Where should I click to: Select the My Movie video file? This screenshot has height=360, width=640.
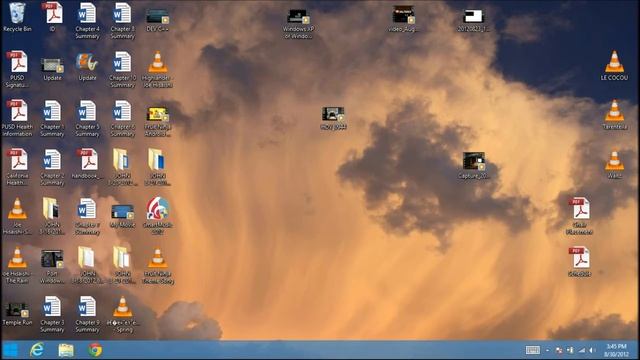(122, 216)
